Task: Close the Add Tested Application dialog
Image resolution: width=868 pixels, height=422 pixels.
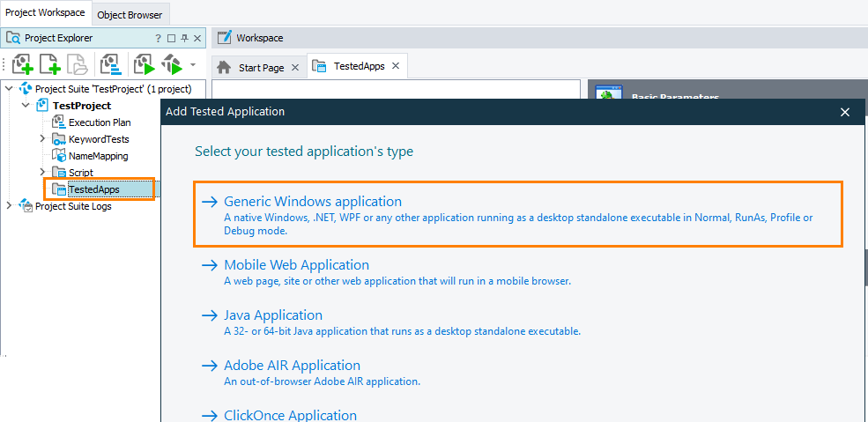Action: click(845, 112)
